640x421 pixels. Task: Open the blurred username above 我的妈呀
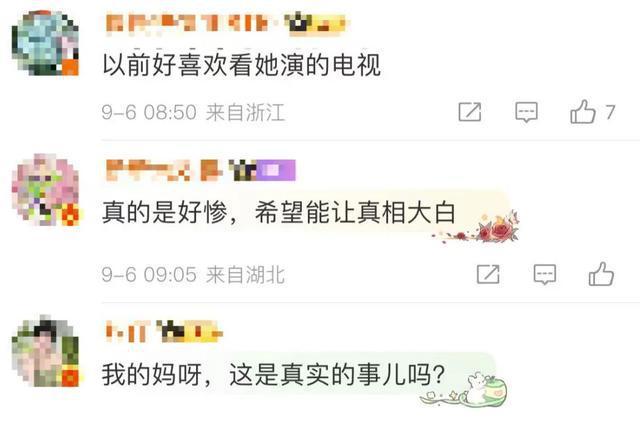tap(128, 331)
